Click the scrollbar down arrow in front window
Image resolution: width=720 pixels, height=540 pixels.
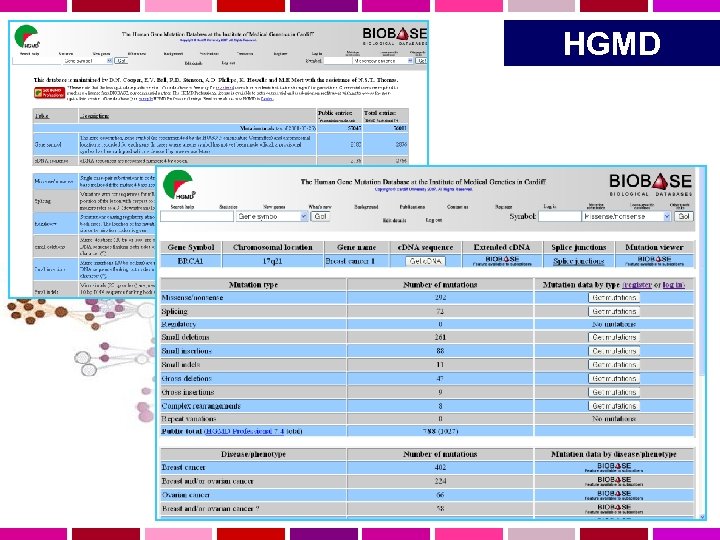coord(701,517)
